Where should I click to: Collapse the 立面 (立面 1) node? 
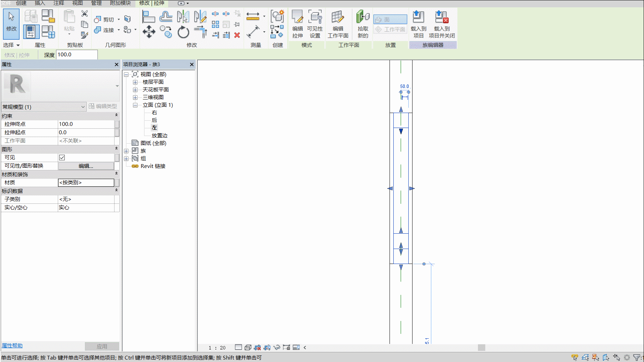click(x=135, y=105)
